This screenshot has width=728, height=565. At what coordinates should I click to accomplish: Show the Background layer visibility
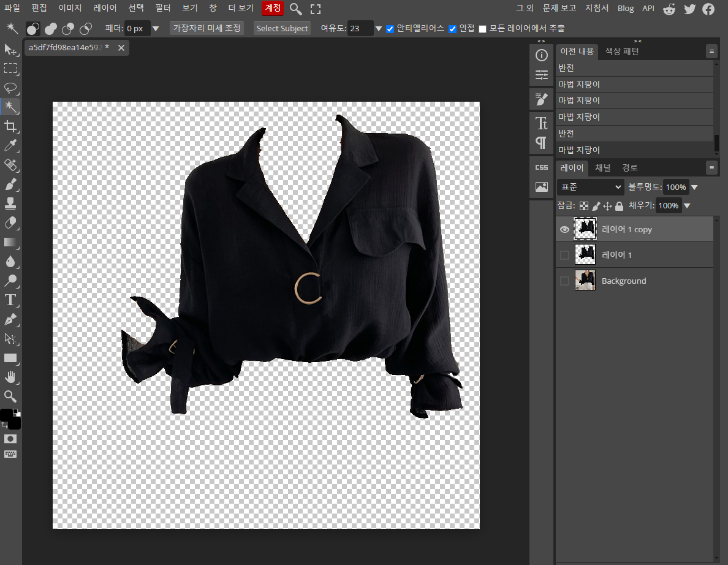(x=564, y=281)
